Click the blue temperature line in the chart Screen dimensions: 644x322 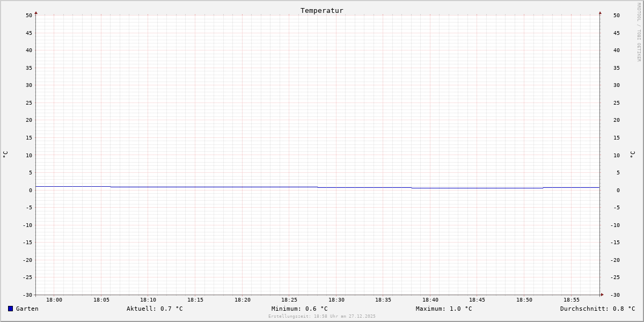pyautogui.click(x=318, y=187)
